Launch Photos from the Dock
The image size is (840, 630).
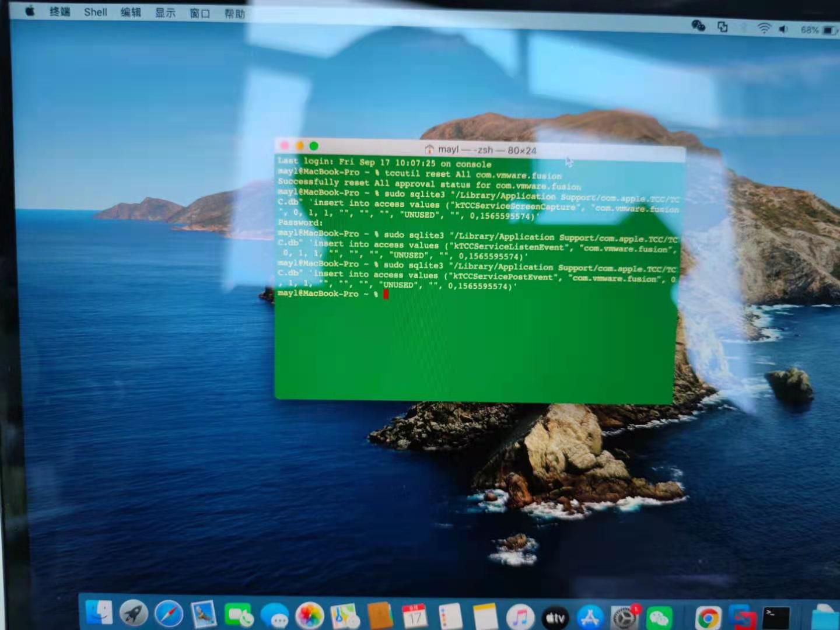[x=310, y=616]
